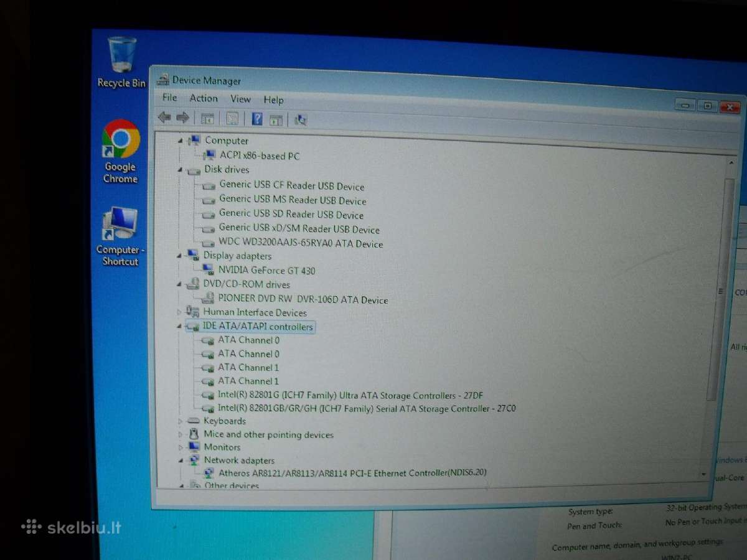Image resolution: width=747 pixels, height=560 pixels.
Task: Select the IDE ATA/ATAPI controllers category icon
Action: coord(193,327)
